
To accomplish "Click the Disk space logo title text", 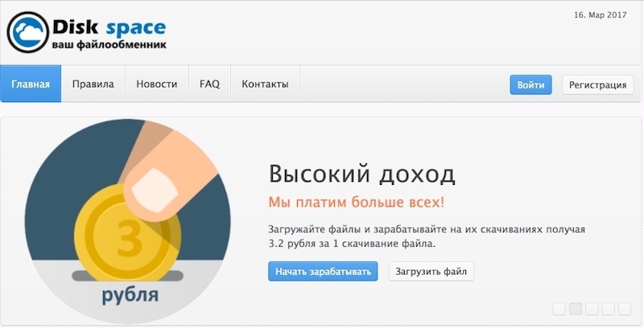I will click(109, 27).
